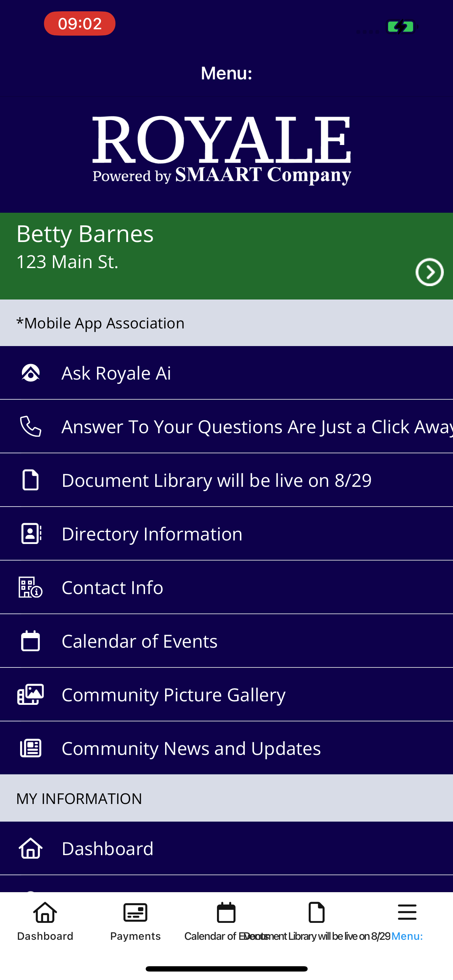Tap the Menu: title at top

click(226, 73)
